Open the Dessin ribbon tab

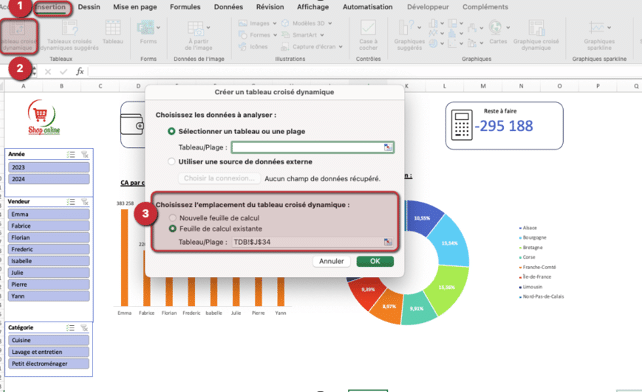89,7
